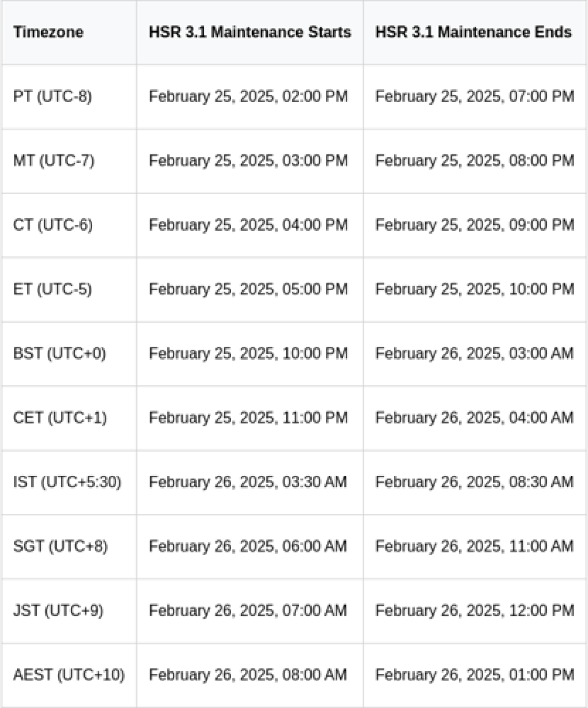Click the IST start time 03:30 AM cell
This screenshot has width=588, height=708.
248,482
